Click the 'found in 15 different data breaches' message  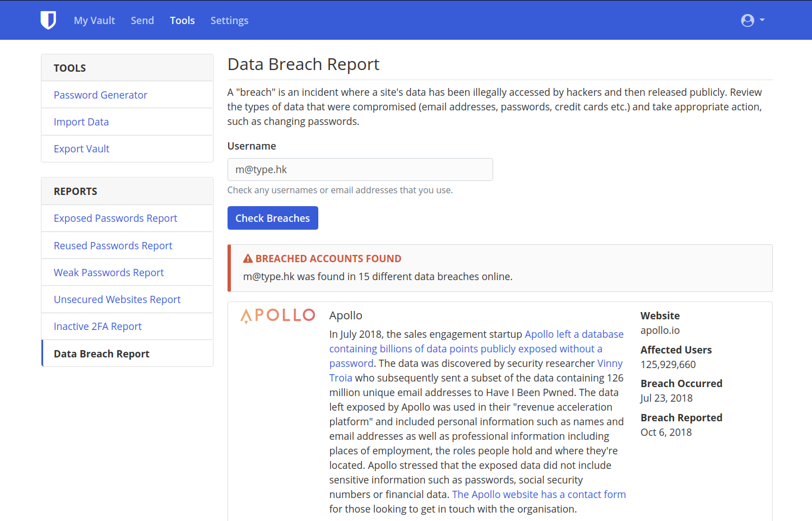point(378,276)
